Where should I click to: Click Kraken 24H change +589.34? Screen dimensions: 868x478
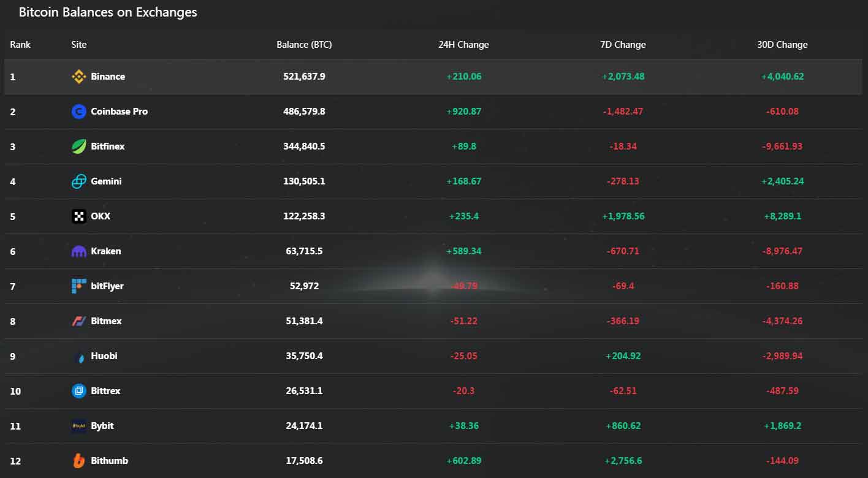(x=463, y=251)
